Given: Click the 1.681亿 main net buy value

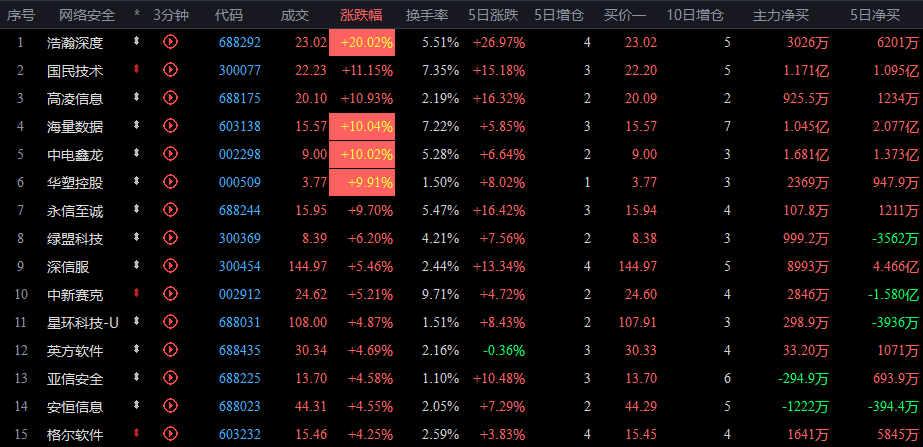Looking at the screenshot, I should (806, 154).
